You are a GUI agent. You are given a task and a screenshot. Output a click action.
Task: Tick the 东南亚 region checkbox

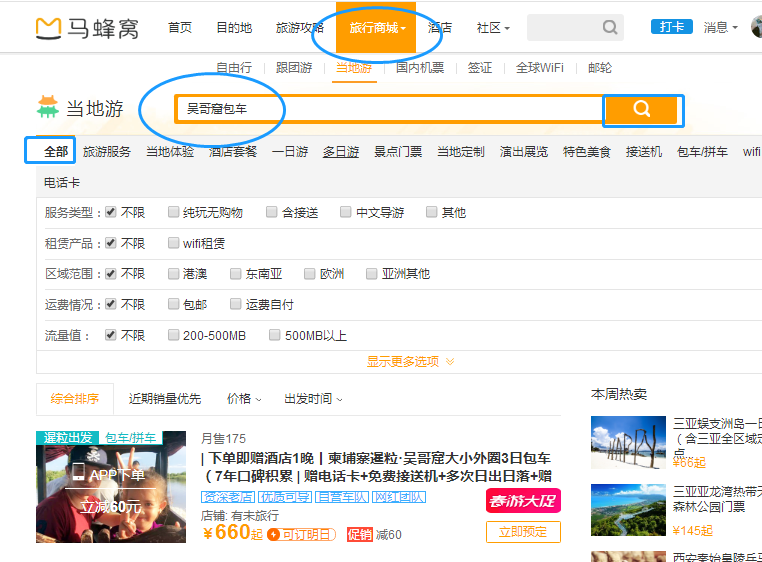pos(236,273)
